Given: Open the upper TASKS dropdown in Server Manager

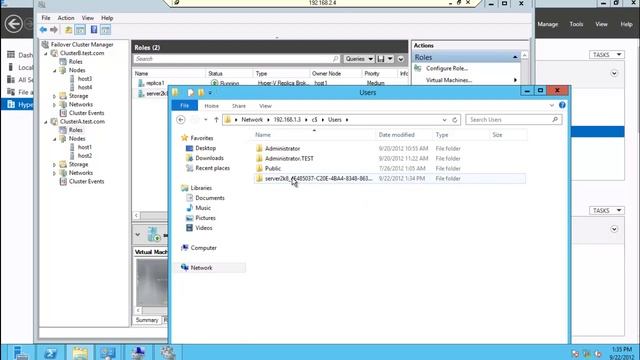Looking at the screenshot, I should (607, 55).
